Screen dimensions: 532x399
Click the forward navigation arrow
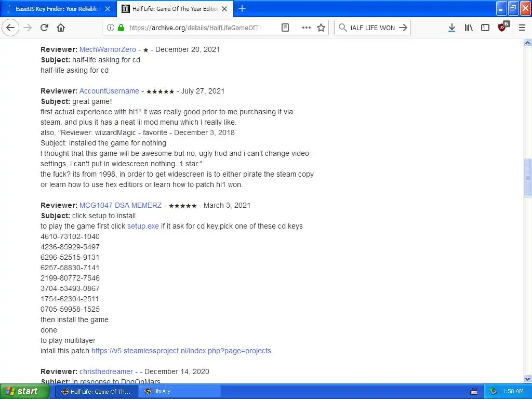click(x=28, y=28)
